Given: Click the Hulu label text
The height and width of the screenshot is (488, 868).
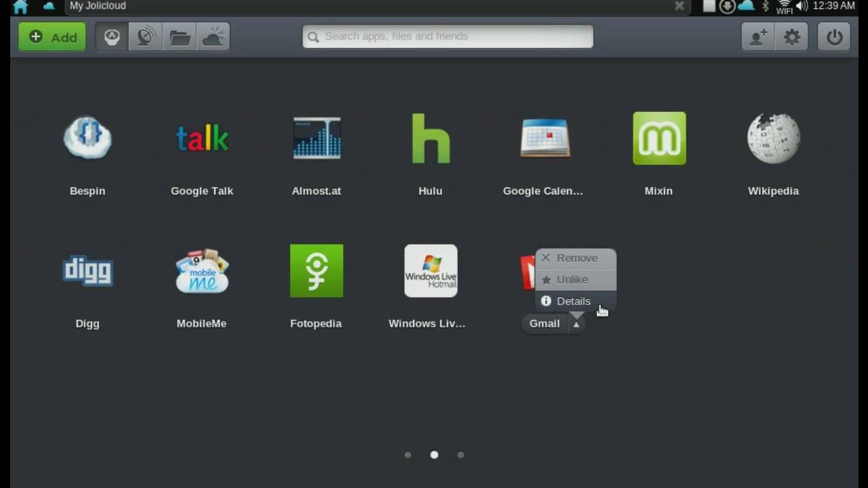Looking at the screenshot, I should [431, 191].
